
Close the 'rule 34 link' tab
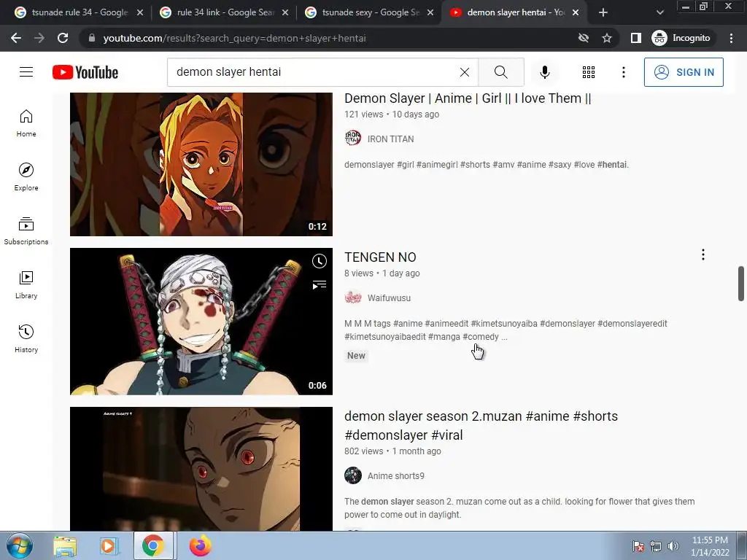coord(285,12)
